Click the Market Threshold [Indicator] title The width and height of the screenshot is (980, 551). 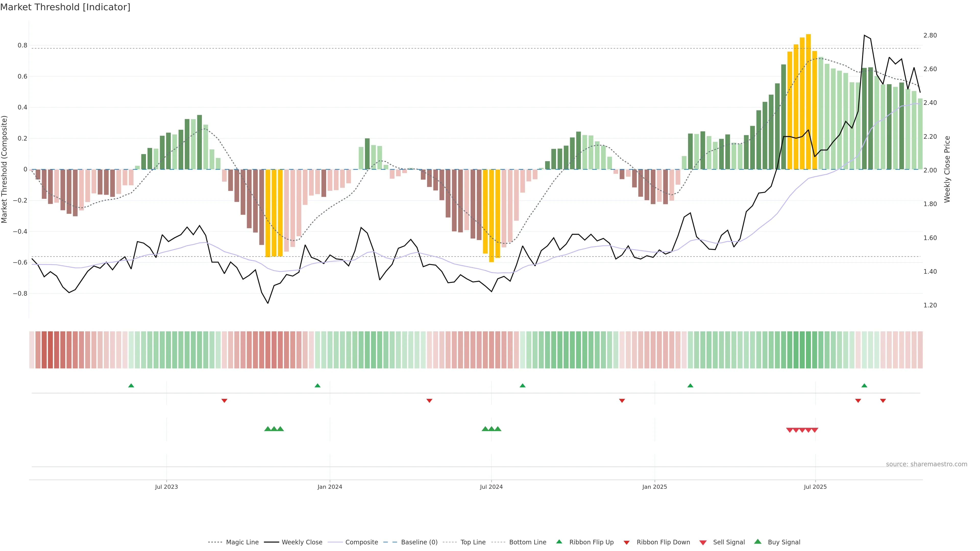[65, 7]
